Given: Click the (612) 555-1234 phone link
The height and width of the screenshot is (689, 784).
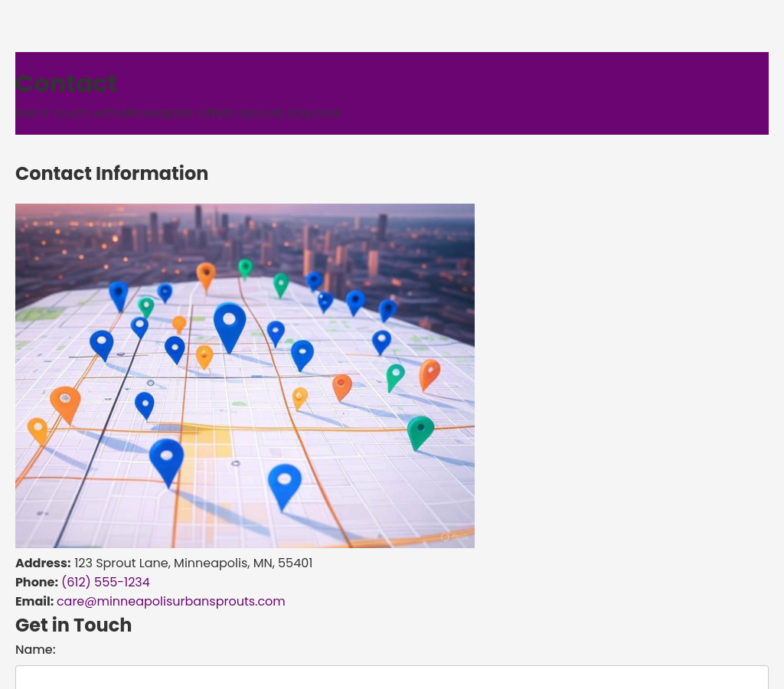Looking at the screenshot, I should point(106,583).
